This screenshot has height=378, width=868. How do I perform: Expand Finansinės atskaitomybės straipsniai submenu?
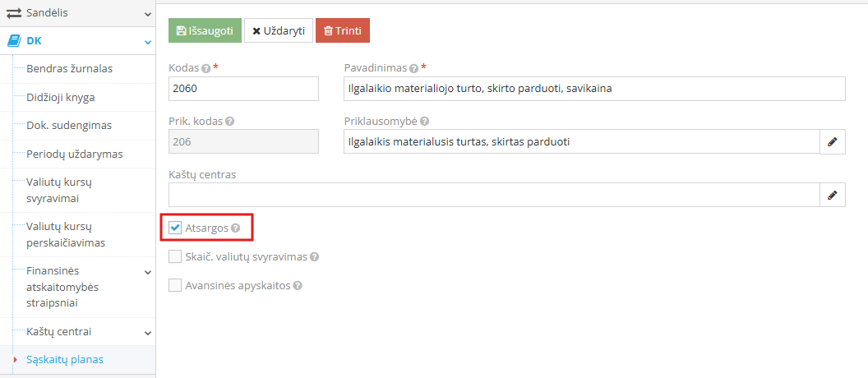(148, 272)
